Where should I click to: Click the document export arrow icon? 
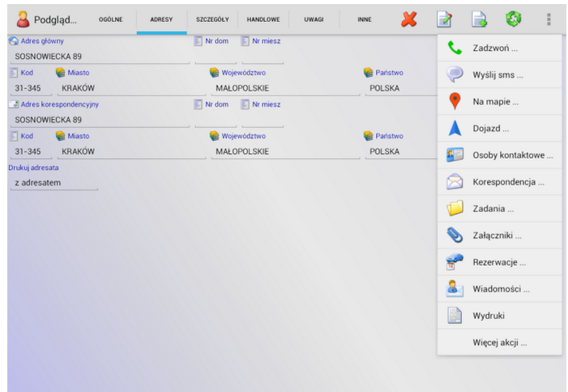[479, 19]
